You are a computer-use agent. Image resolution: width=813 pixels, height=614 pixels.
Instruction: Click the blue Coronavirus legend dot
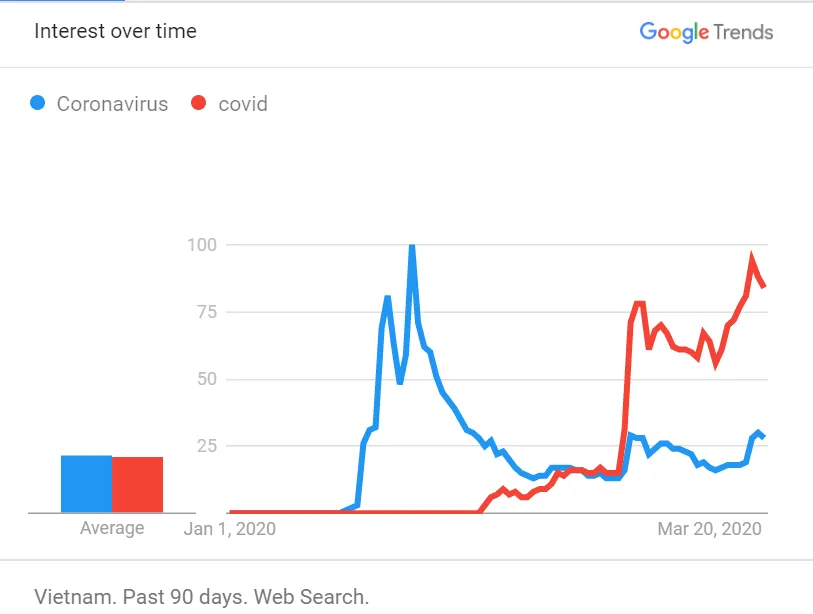point(39,103)
